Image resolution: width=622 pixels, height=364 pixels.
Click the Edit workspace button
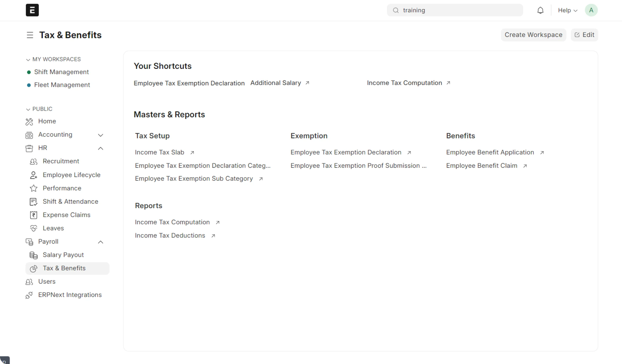click(x=584, y=34)
